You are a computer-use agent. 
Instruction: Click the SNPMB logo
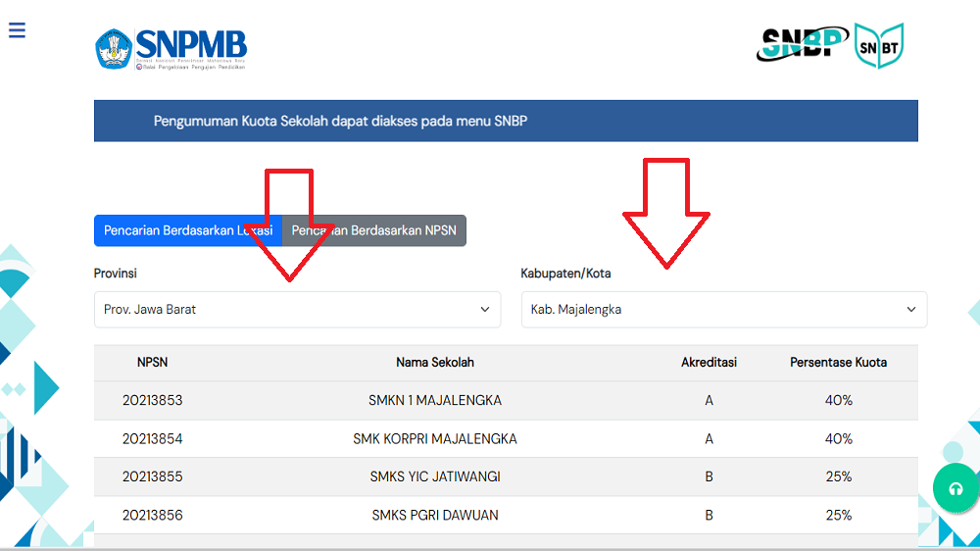171,48
